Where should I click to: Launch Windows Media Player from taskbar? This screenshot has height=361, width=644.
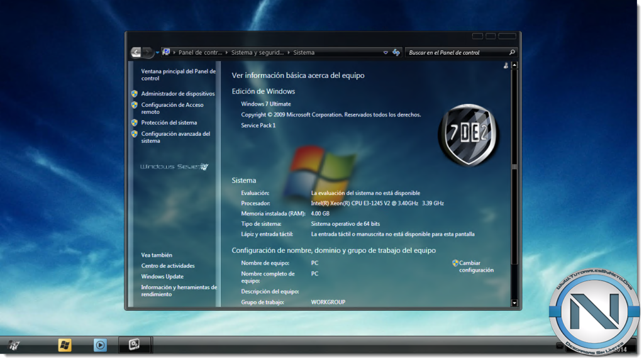pos(100,345)
